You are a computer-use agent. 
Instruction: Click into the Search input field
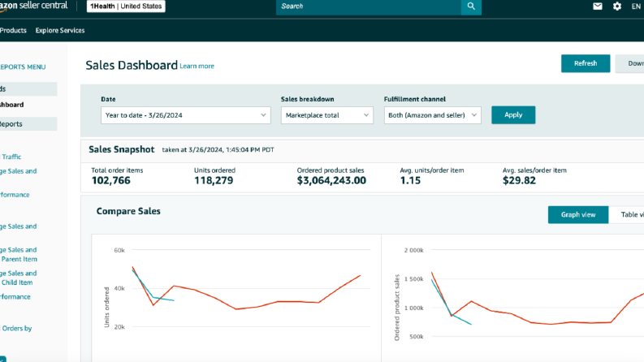tap(369, 6)
